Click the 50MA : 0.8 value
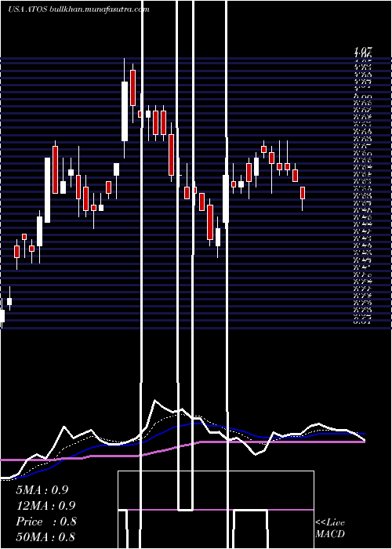This screenshot has width=392, height=549. pos(45,536)
